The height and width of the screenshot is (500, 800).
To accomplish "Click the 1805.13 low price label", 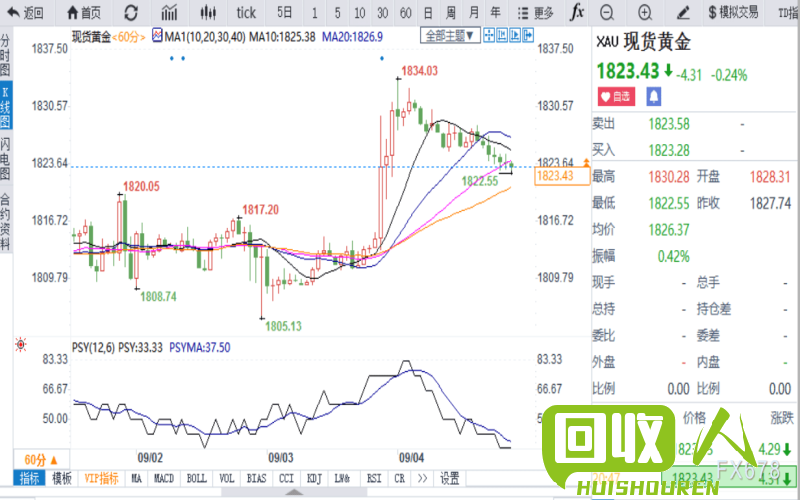I will click(283, 326).
